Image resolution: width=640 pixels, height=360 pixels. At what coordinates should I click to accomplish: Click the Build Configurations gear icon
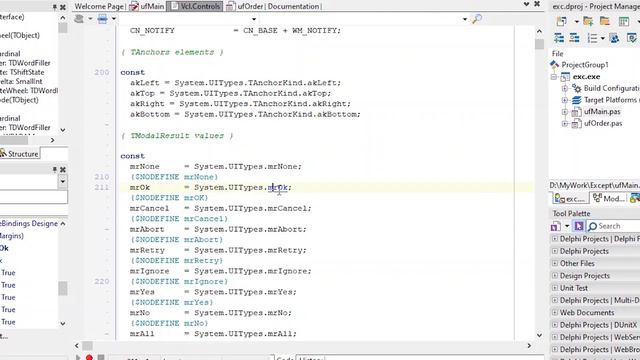(576, 88)
